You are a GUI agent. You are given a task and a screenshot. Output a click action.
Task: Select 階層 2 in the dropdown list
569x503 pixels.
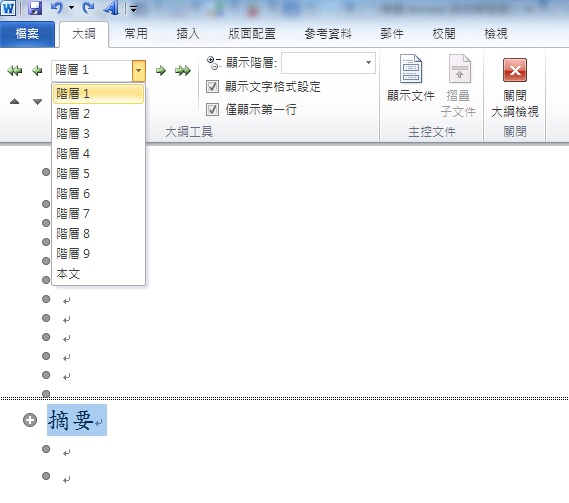click(x=98, y=114)
